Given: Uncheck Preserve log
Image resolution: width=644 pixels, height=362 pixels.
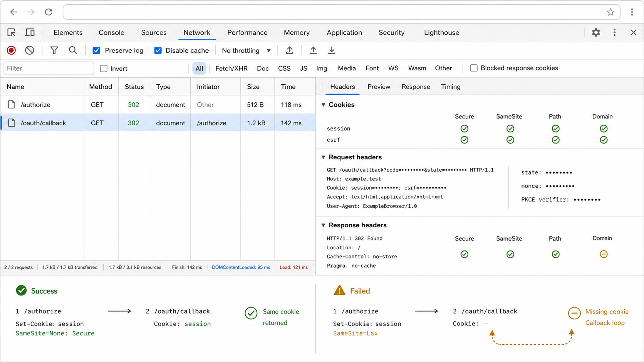Looking at the screenshot, I should pos(96,50).
